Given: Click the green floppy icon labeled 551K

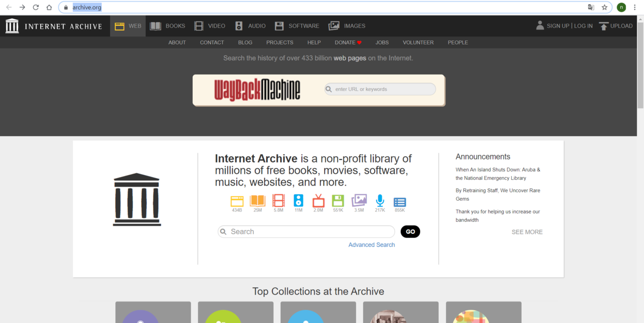Looking at the screenshot, I should click(x=338, y=201).
